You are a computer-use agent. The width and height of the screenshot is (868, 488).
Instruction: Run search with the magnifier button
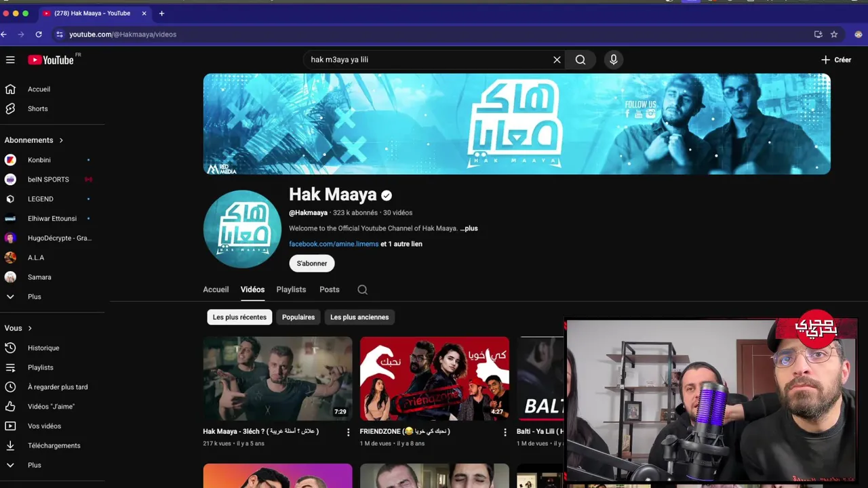pyautogui.click(x=580, y=60)
